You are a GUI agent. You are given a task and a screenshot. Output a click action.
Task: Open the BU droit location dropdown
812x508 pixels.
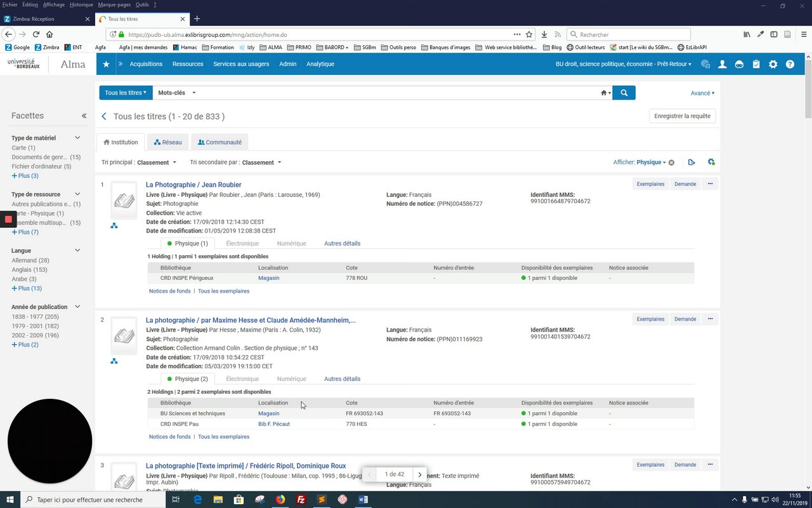(x=624, y=64)
